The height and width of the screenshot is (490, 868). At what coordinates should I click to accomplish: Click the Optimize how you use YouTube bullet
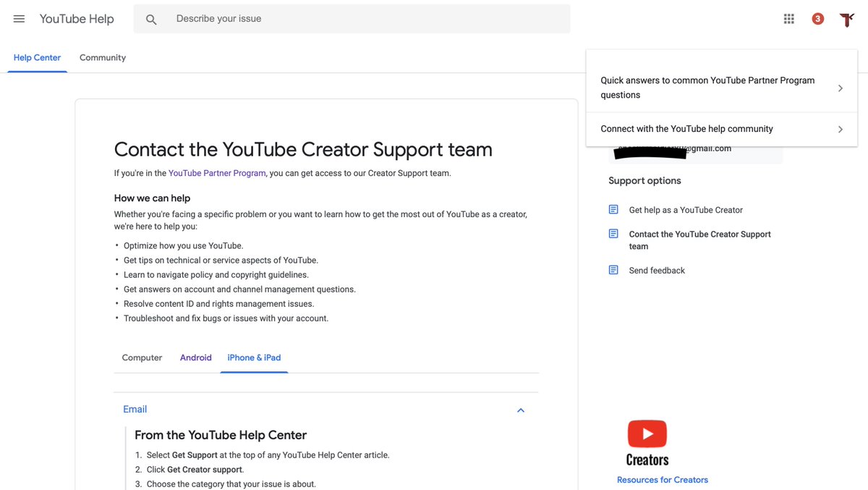coord(184,246)
